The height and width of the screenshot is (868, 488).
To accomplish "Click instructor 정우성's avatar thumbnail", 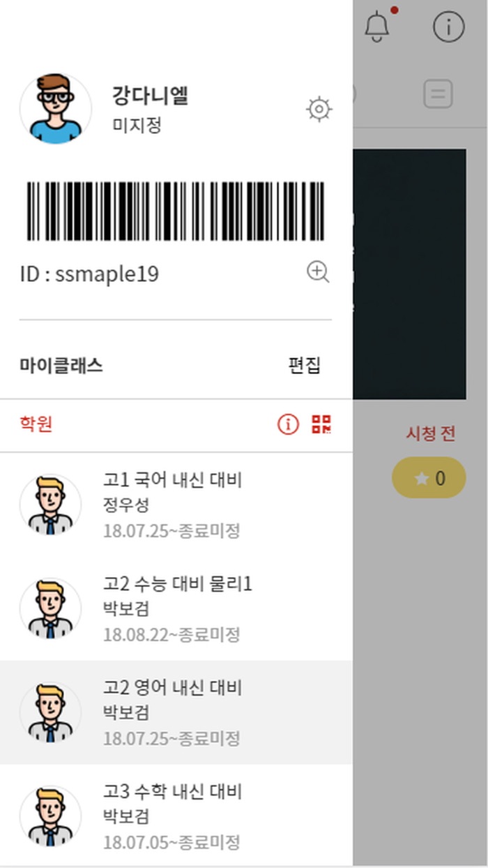I will [50, 504].
